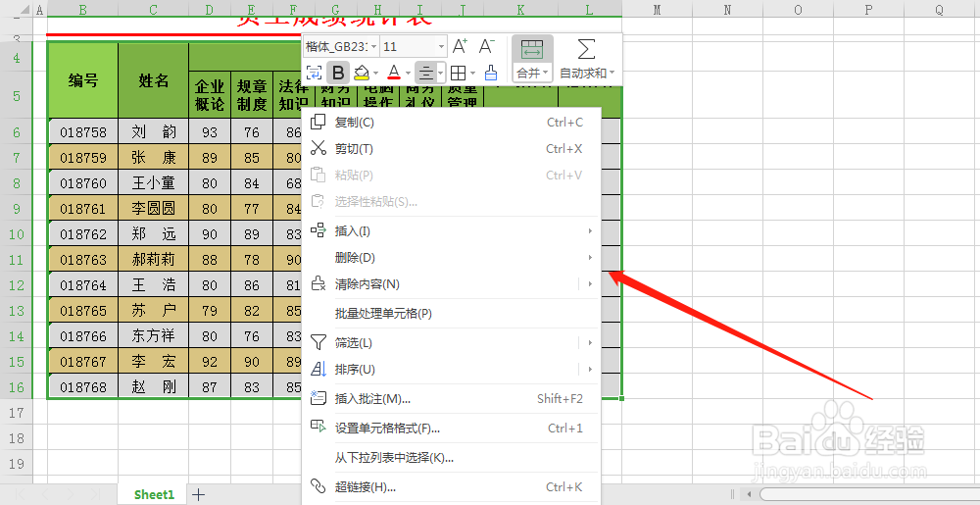980x505 pixels.
Task: Select the format painter brush
Action: pyautogui.click(x=491, y=74)
